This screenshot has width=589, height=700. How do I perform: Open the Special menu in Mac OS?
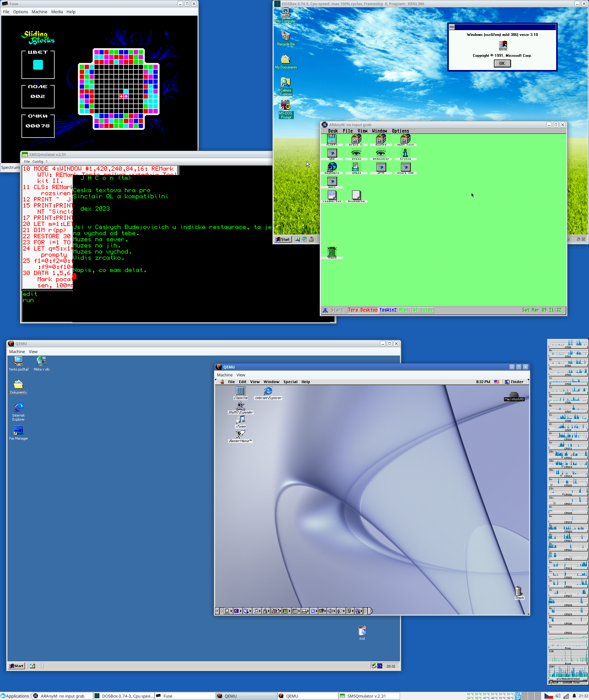(x=290, y=382)
